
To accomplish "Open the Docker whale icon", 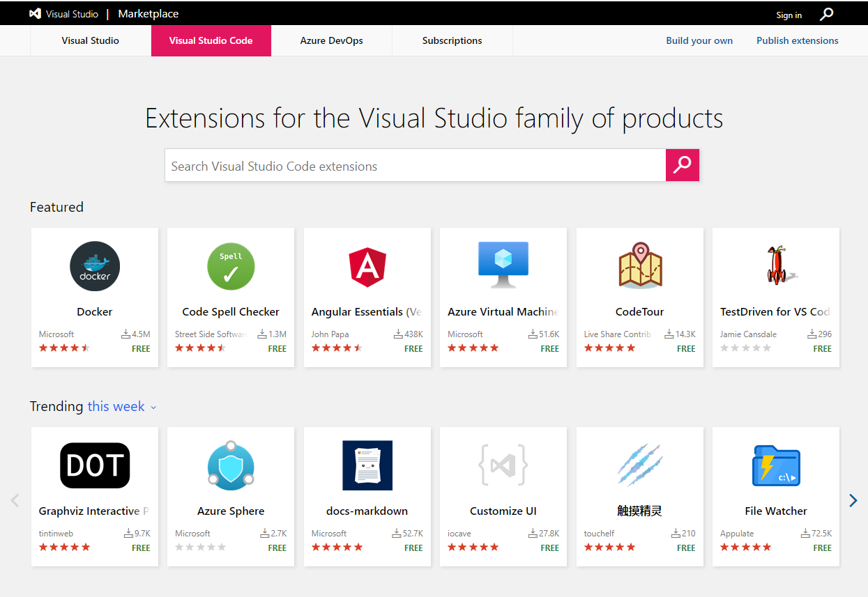I will tap(95, 266).
